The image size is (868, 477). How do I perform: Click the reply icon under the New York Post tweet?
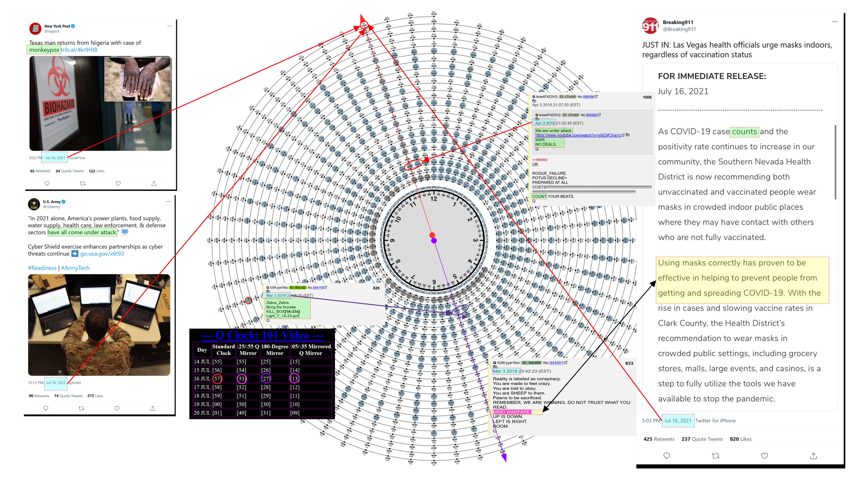pyautogui.click(x=47, y=183)
